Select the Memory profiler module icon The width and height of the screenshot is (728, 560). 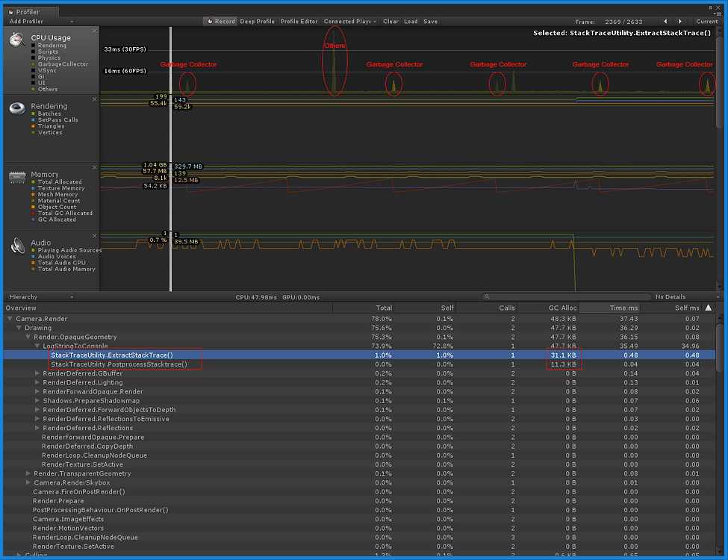pos(16,177)
